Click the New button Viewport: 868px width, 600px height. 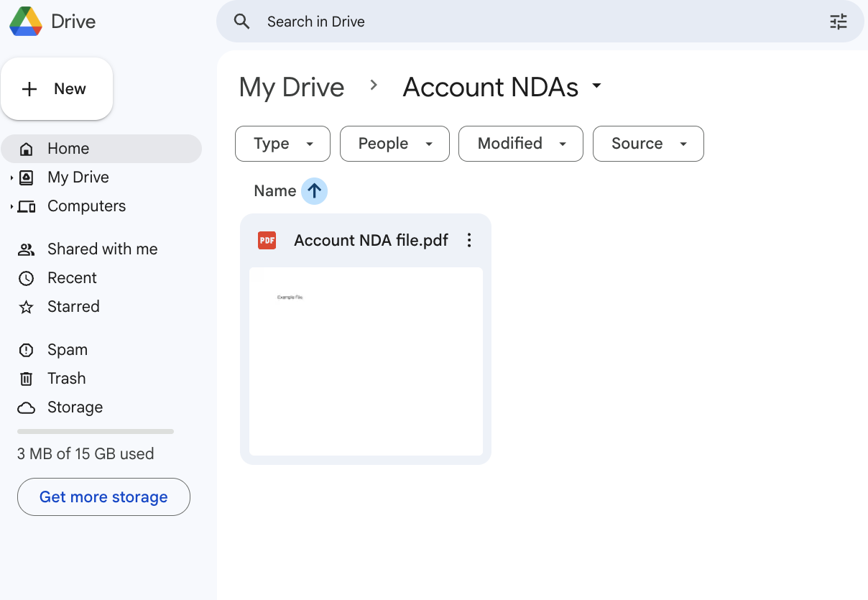[x=57, y=89]
